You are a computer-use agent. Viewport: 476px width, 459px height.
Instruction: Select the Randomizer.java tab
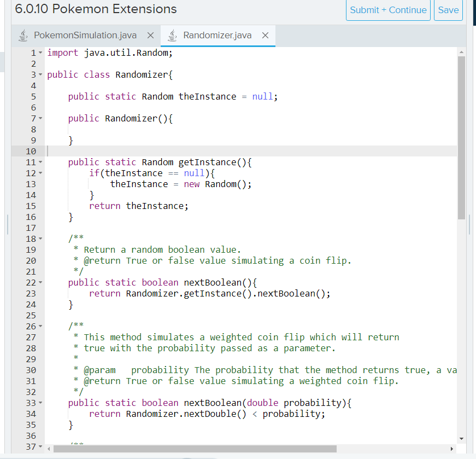tap(219, 34)
